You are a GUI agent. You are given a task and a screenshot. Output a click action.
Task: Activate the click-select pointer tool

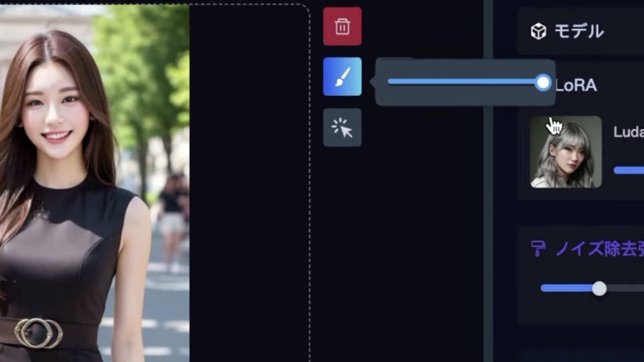(x=342, y=127)
